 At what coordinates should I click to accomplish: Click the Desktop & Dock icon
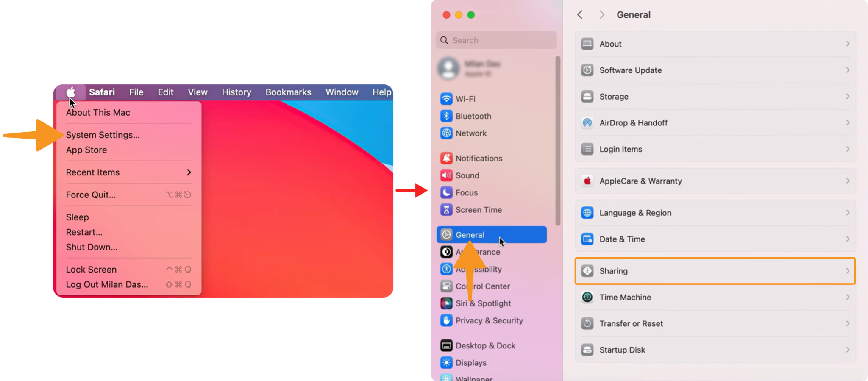tap(446, 345)
